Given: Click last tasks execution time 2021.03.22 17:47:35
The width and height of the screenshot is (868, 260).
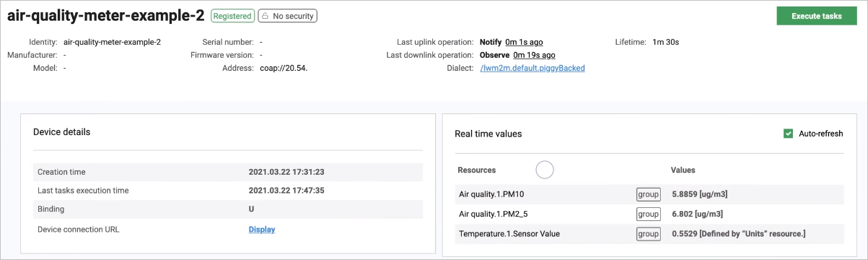Looking at the screenshot, I should pos(286,191).
